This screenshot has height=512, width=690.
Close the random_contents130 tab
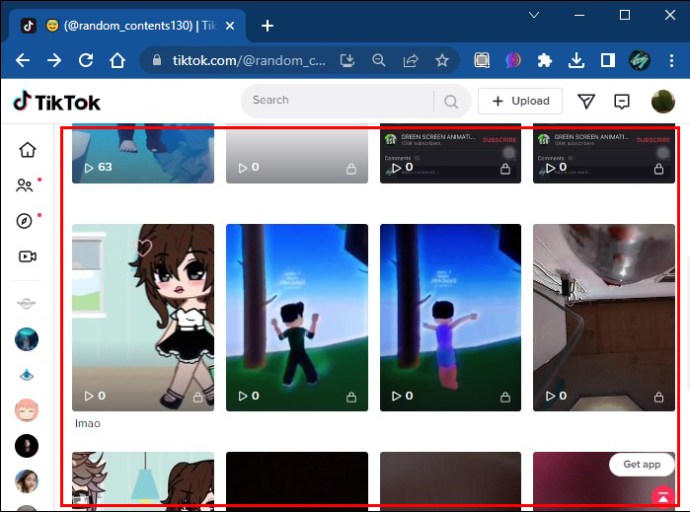pos(230,26)
